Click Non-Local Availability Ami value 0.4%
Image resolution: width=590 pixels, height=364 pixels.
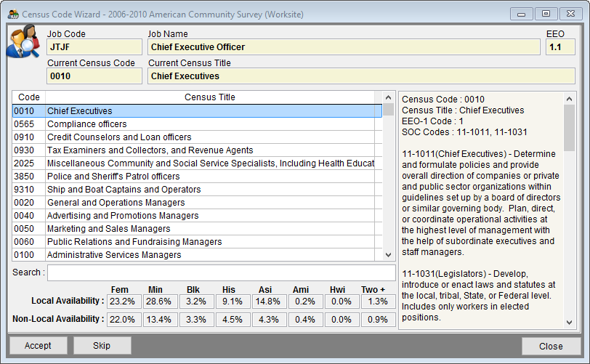[305, 320]
